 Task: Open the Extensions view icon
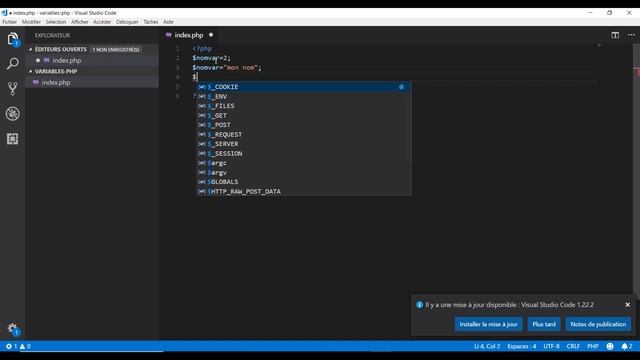13,139
